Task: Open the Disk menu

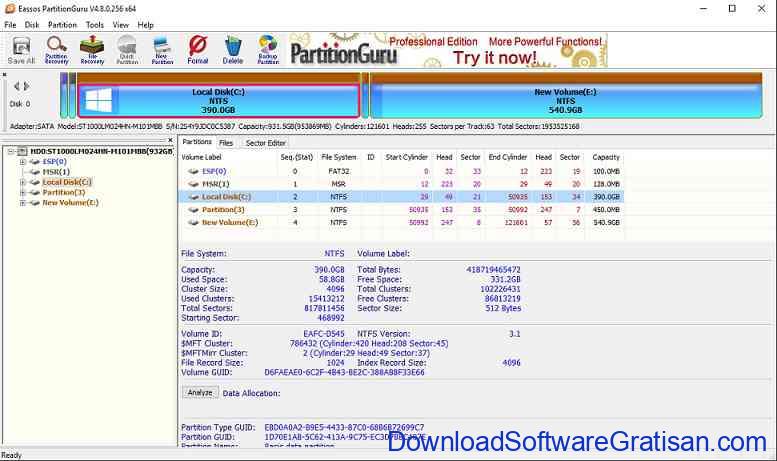Action: pos(32,25)
